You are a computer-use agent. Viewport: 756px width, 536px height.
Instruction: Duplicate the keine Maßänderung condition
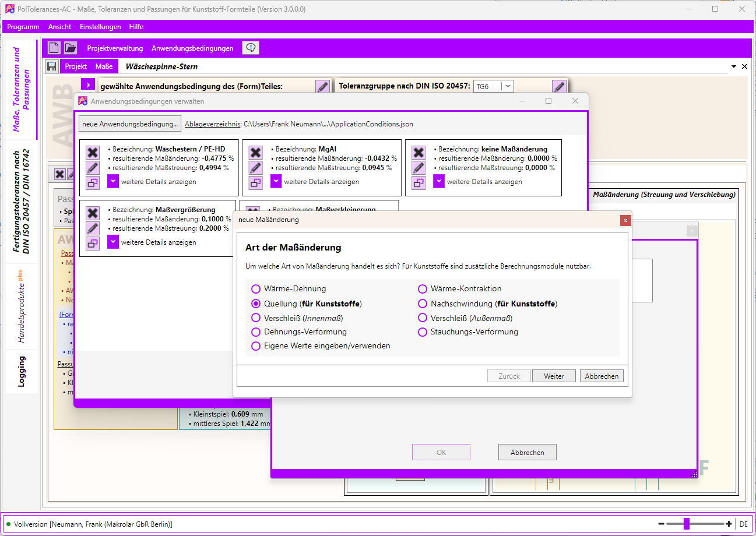click(419, 183)
